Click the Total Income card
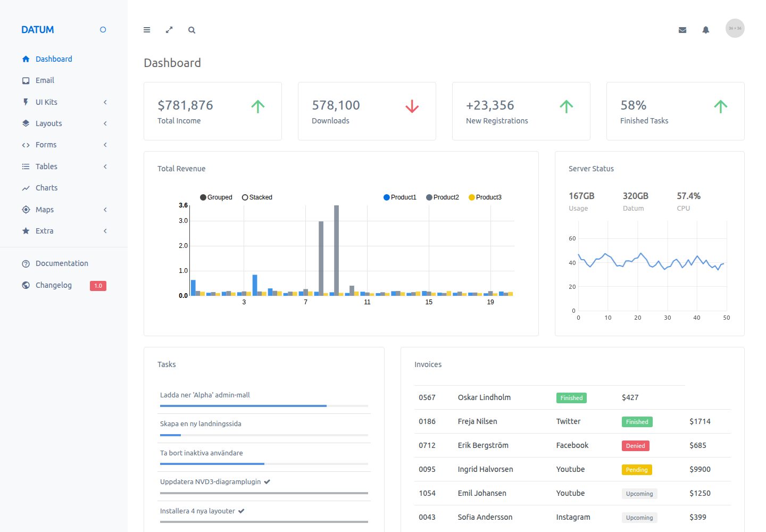766x532 pixels. tap(213, 111)
